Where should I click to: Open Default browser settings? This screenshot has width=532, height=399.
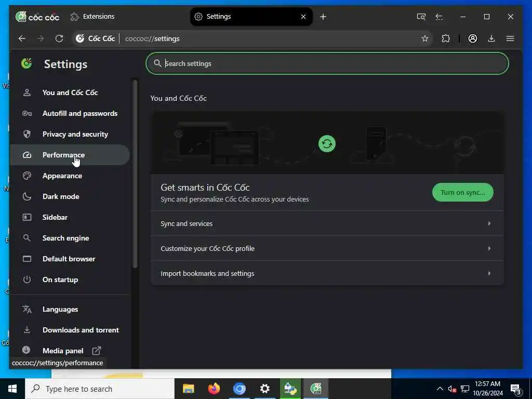click(x=70, y=259)
